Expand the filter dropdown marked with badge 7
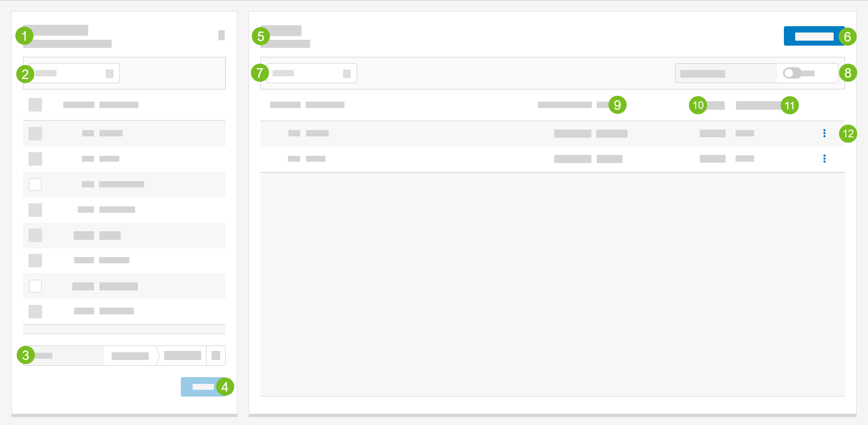 coord(311,74)
